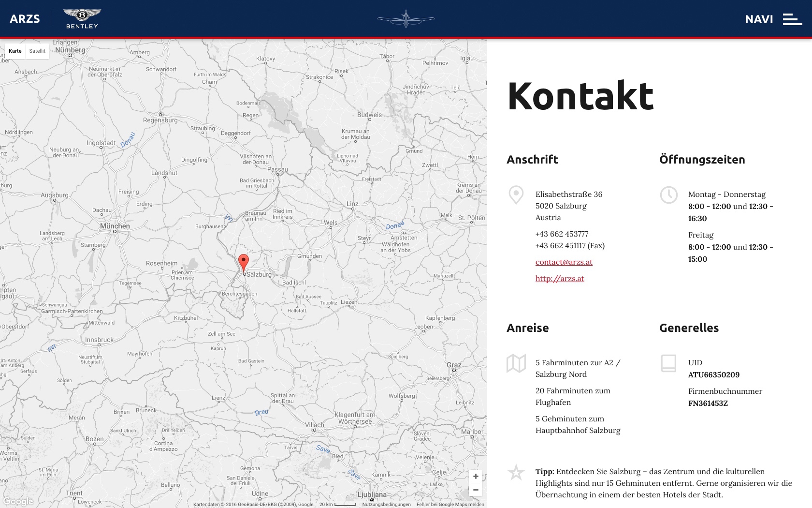Switch map to Satellit view
812x508 pixels.
[37, 51]
